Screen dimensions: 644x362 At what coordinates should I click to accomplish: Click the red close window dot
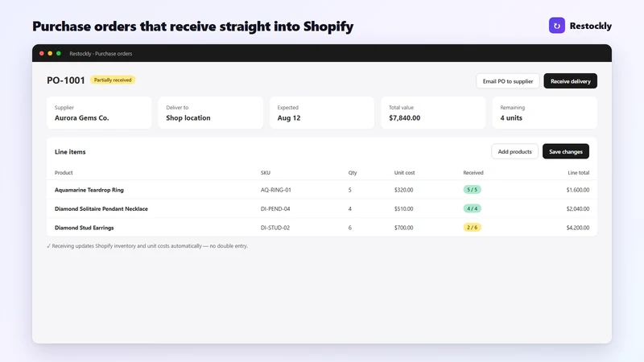click(42, 53)
